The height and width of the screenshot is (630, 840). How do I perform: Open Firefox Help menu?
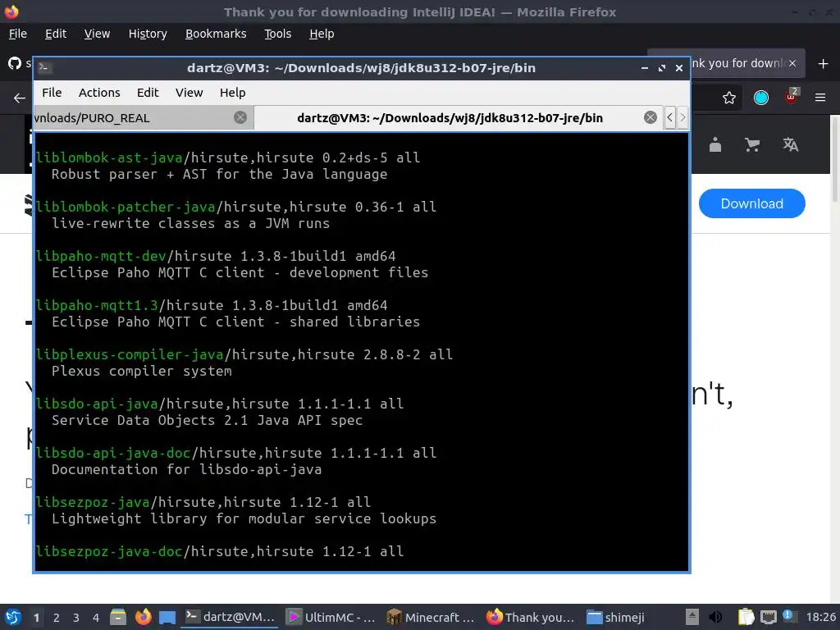pyautogui.click(x=322, y=34)
